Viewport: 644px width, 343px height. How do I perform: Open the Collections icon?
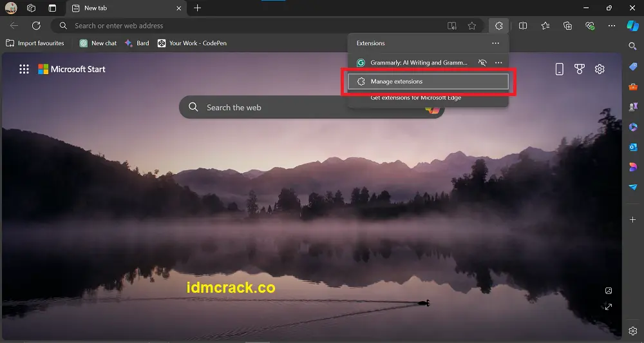point(567,26)
